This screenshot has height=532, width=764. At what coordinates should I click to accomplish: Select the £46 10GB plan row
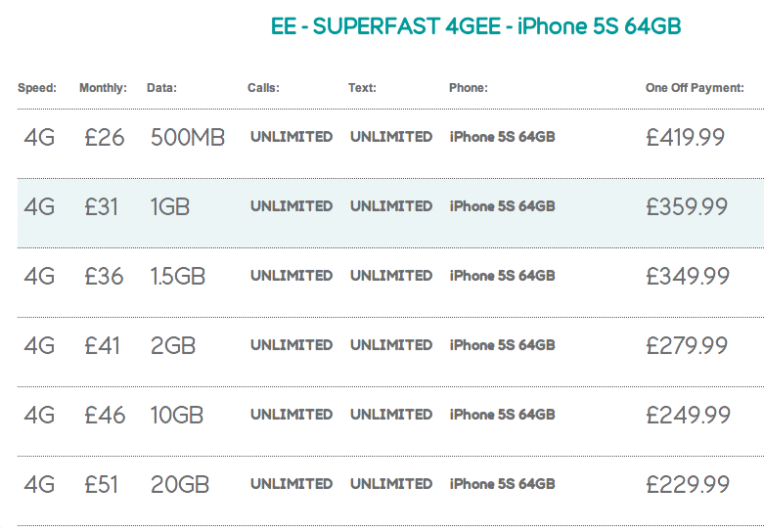click(x=390, y=421)
